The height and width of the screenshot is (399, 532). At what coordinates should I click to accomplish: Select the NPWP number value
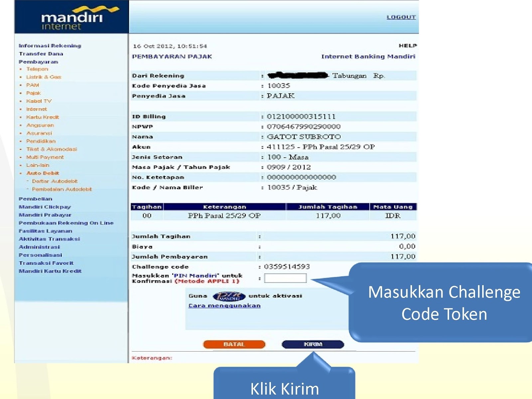[x=304, y=127]
